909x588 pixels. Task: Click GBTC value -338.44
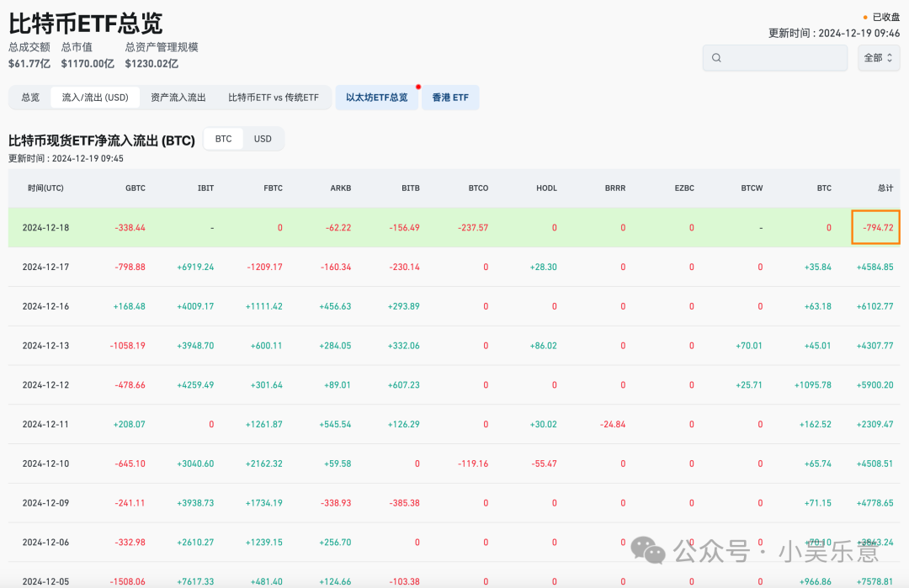(130, 228)
